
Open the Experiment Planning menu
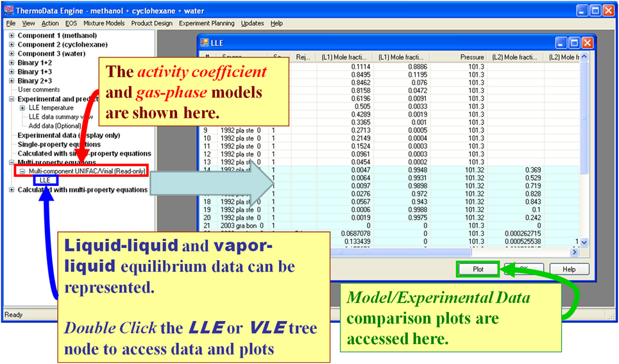(207, 23)
